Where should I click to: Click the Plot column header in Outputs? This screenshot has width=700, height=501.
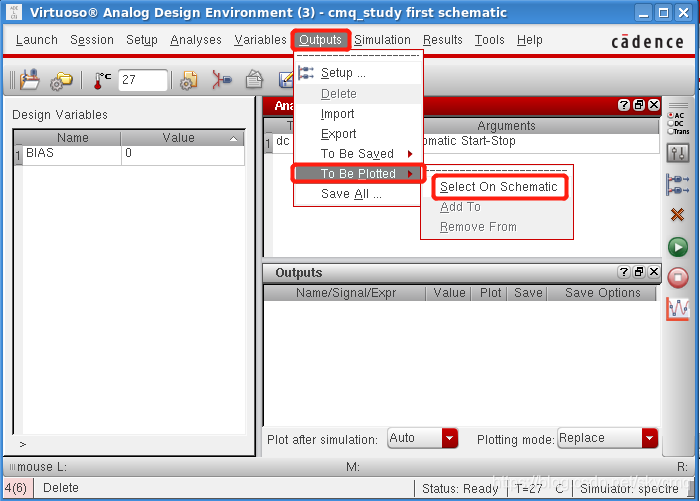(x=490, y=293)
